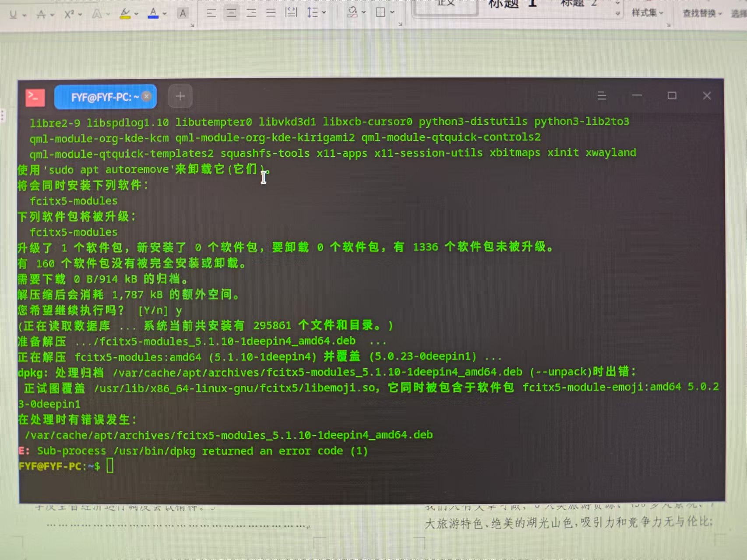Open font settings dialog launcher

click(192, 25)
